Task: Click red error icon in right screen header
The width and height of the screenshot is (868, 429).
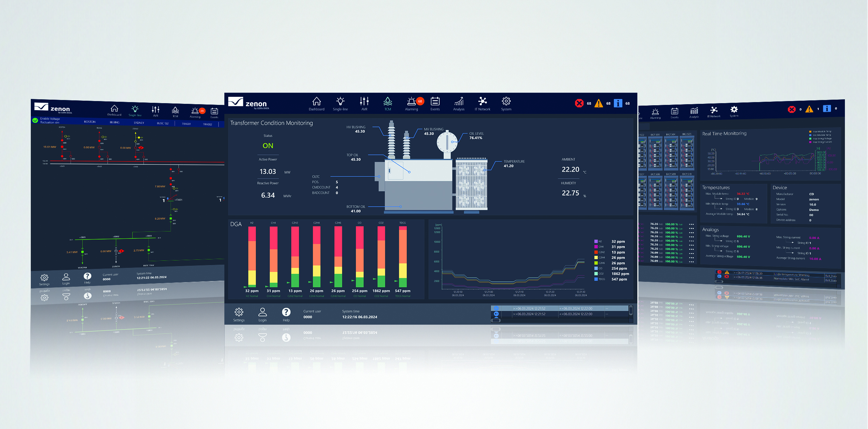Action: 791,109
